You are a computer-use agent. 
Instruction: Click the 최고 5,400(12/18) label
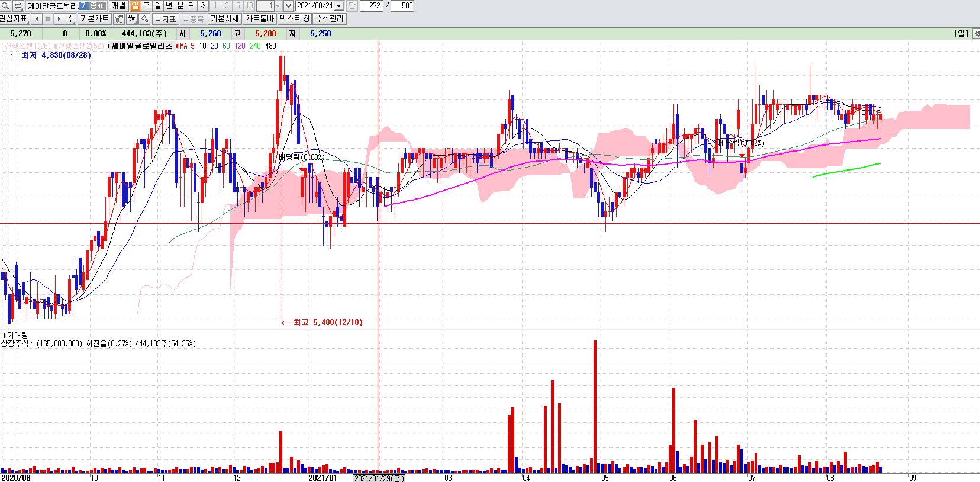point(328,322)
